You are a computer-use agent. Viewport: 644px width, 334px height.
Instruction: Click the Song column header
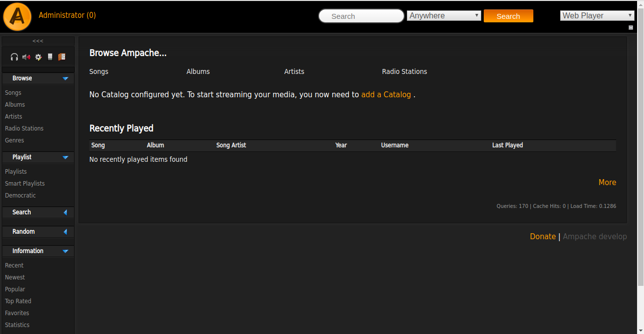click(98, 145)
